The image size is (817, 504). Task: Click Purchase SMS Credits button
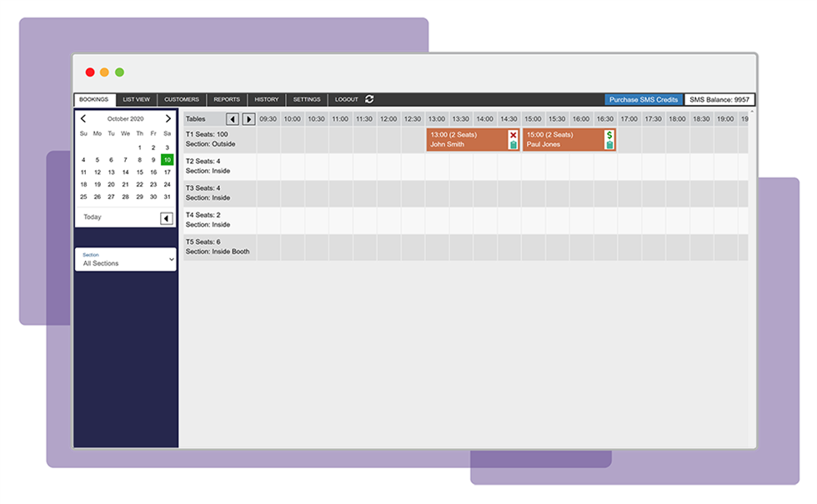(644, 99)
